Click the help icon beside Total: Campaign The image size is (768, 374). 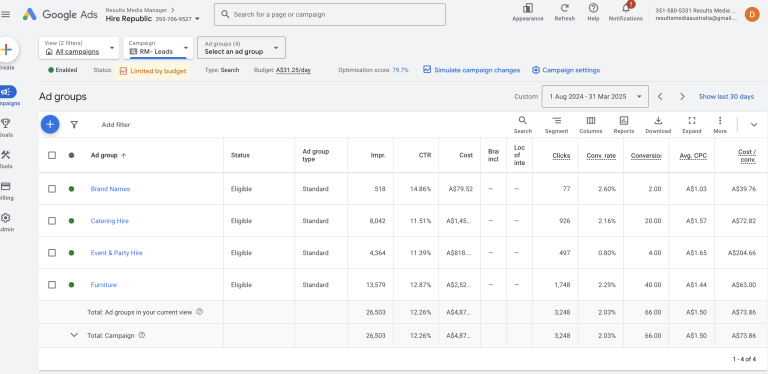click(x=142, y=335)
